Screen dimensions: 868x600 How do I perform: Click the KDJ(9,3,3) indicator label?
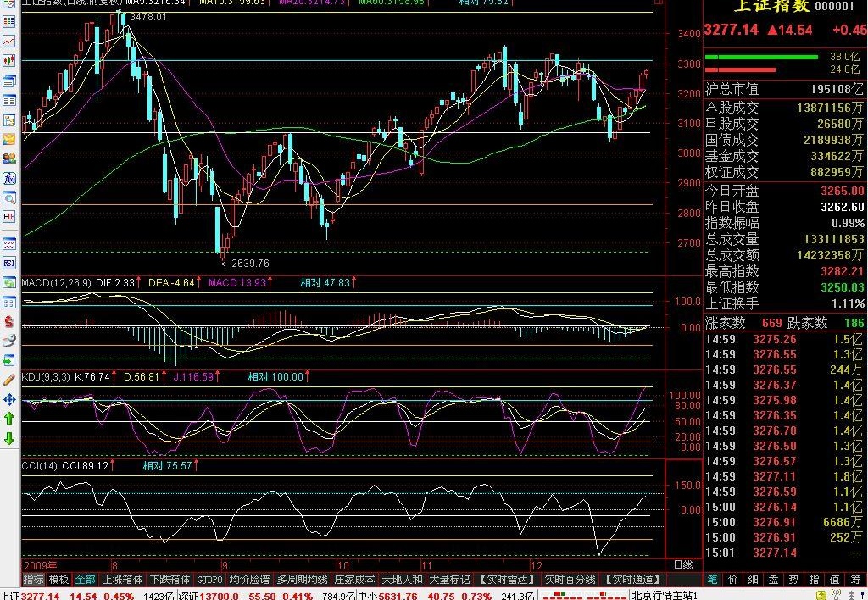[x=46, y=377]
